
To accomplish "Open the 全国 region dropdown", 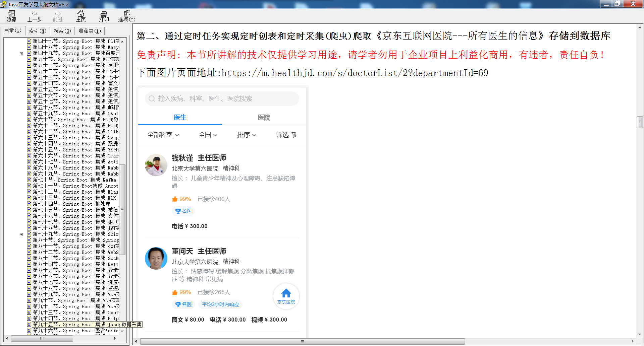I will (208, 135).
